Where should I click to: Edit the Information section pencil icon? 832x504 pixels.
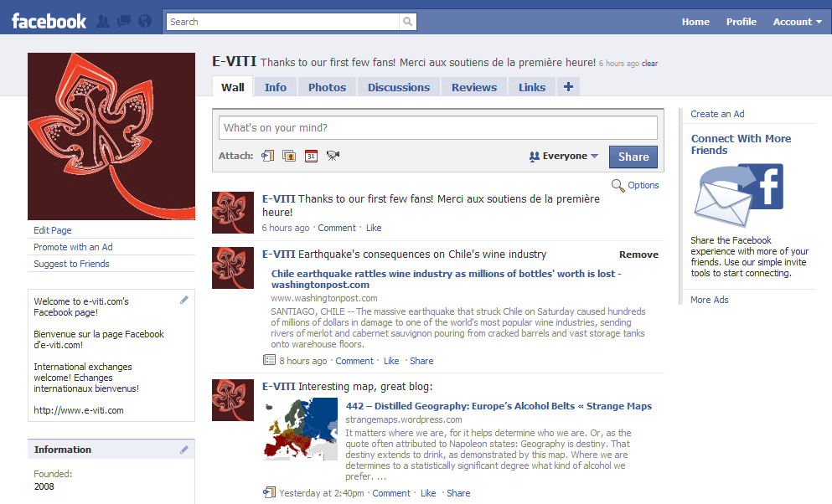pos(184,450)
